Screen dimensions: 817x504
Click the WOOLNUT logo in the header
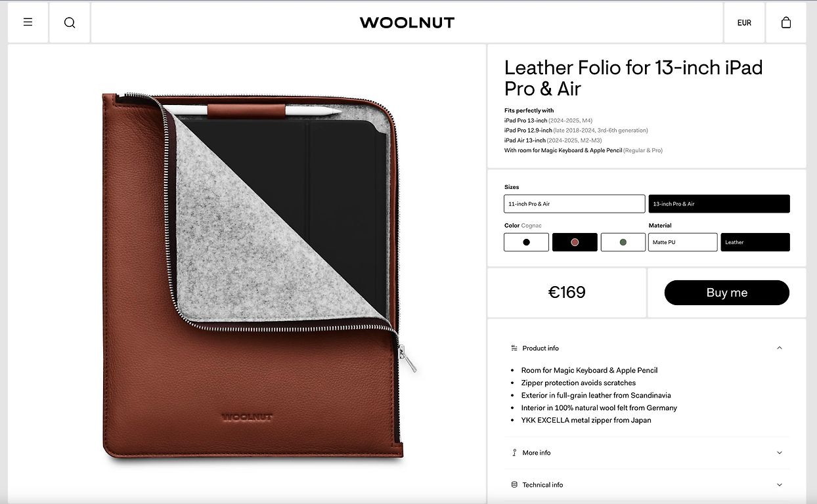(407, 22)
